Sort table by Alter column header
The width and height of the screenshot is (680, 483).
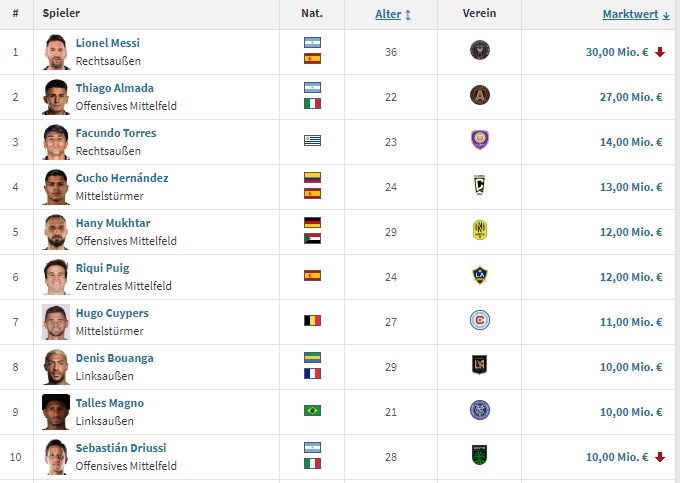(x=388, y=14)
